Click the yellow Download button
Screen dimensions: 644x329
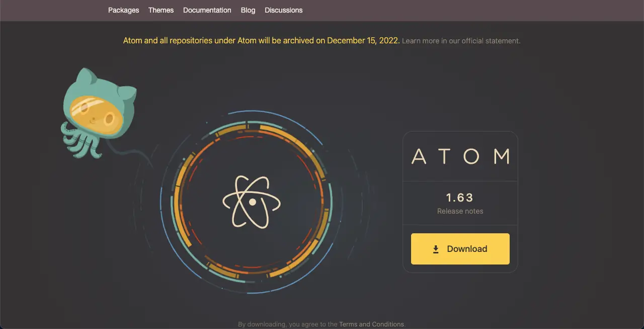(x=460, y=249)
